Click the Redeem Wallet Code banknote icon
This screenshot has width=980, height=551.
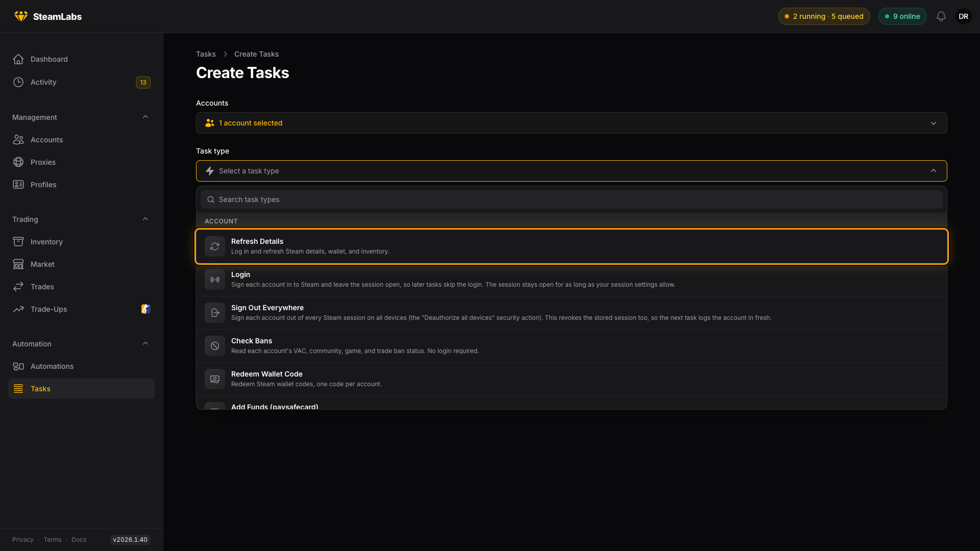[215, 379]
